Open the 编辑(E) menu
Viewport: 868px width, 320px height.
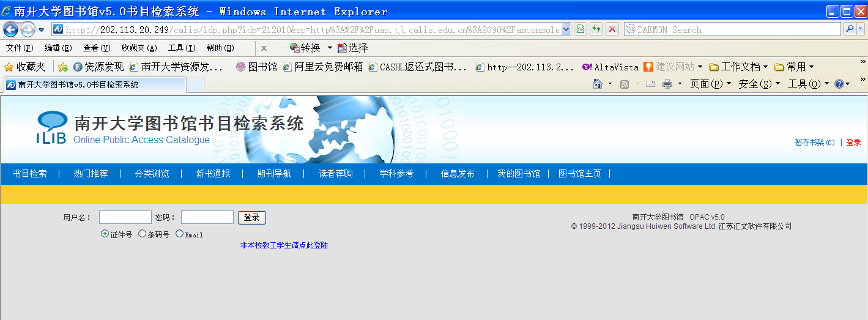tap(58, 48)
